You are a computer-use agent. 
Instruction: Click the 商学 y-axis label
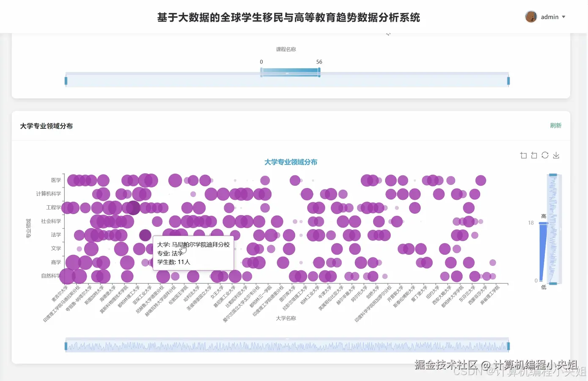pyautogui.click(x=56, y=262)
